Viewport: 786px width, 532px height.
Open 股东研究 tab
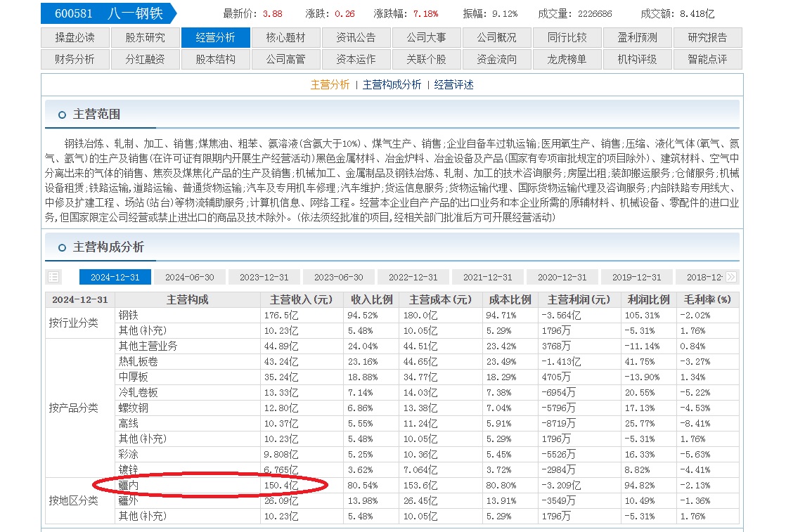click(146, 37)
